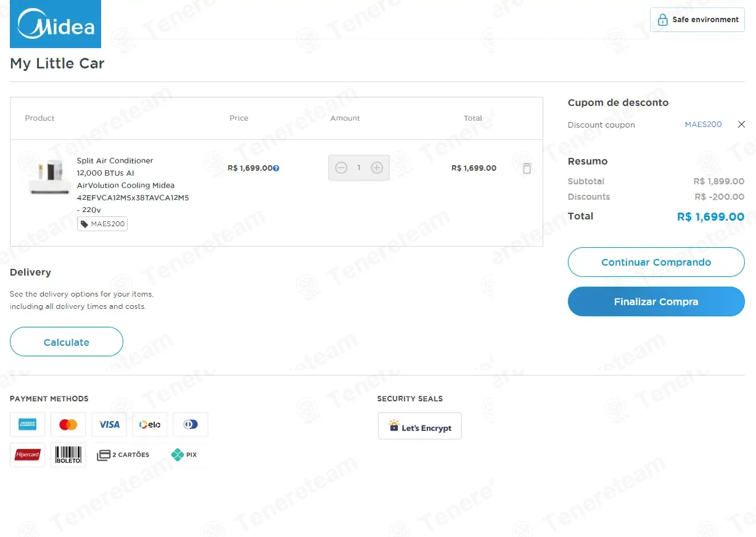Viewport: 756px width, 537px height.
Task: Remove the MAES200 discount coupon
Action: (x=741, y=125)
